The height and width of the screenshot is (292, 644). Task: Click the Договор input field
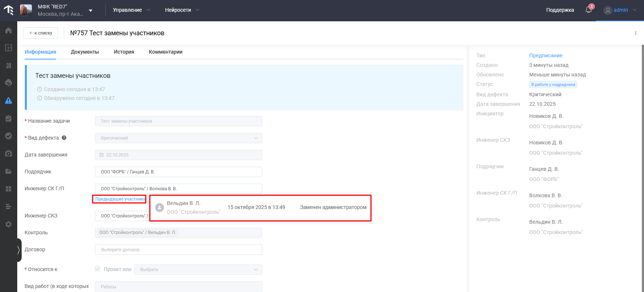179,250
